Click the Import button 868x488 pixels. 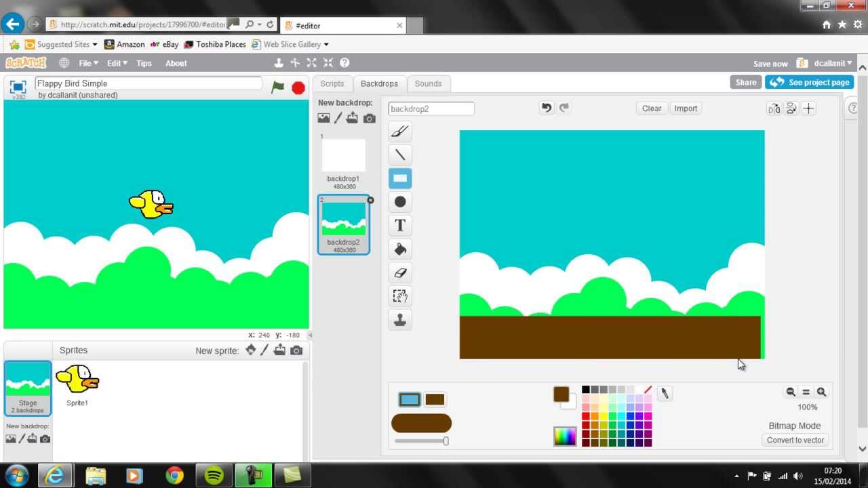(x=686, y=108)
